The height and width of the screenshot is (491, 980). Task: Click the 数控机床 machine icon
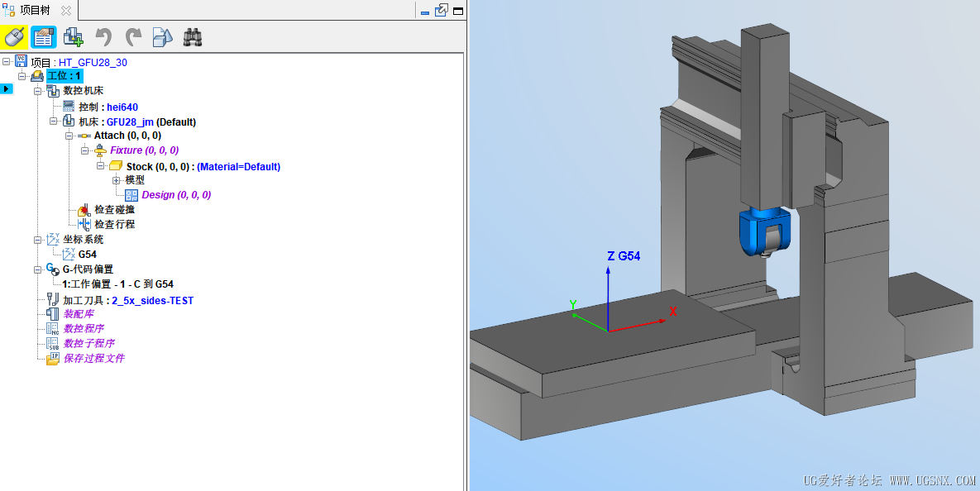click(x=53, y=91)
